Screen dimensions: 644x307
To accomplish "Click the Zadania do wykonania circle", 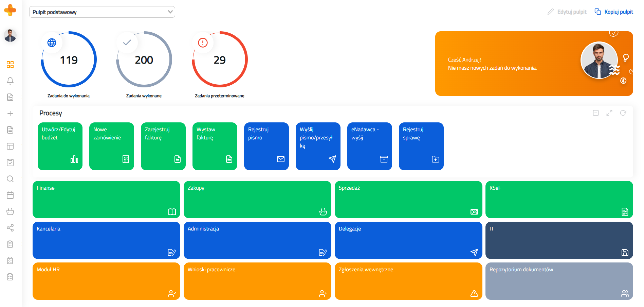I will [69, 60].
